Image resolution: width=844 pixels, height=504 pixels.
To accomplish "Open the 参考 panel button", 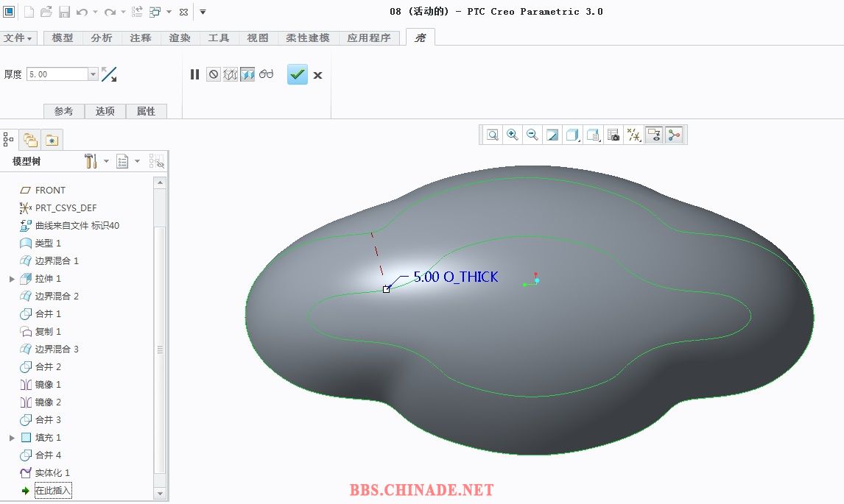I will click(64, 111).
